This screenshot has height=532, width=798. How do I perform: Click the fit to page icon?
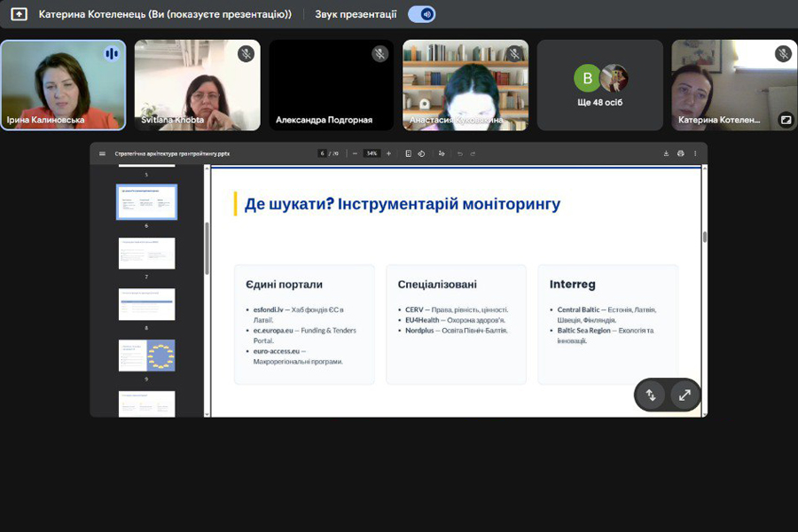pos(408,153)
